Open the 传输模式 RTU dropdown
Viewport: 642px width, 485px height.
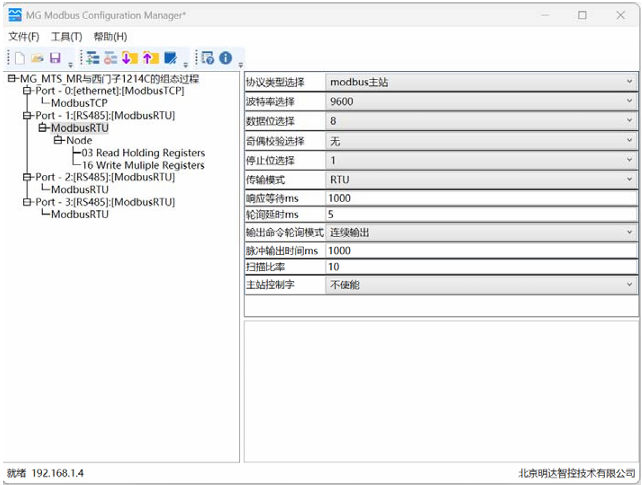[481, 179]
